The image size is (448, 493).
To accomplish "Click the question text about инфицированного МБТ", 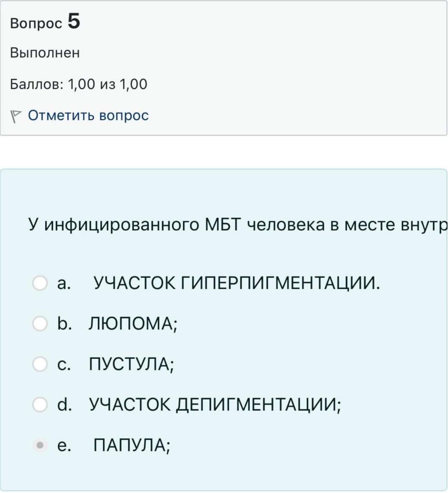I will click(x=238, y=225).
